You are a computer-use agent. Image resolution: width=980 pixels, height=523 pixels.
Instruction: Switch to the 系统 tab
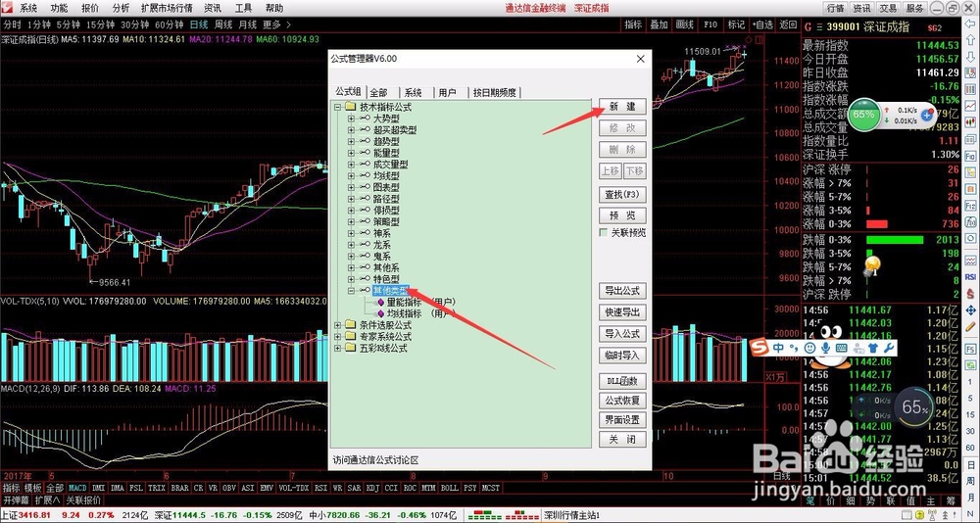click(414, 92)
